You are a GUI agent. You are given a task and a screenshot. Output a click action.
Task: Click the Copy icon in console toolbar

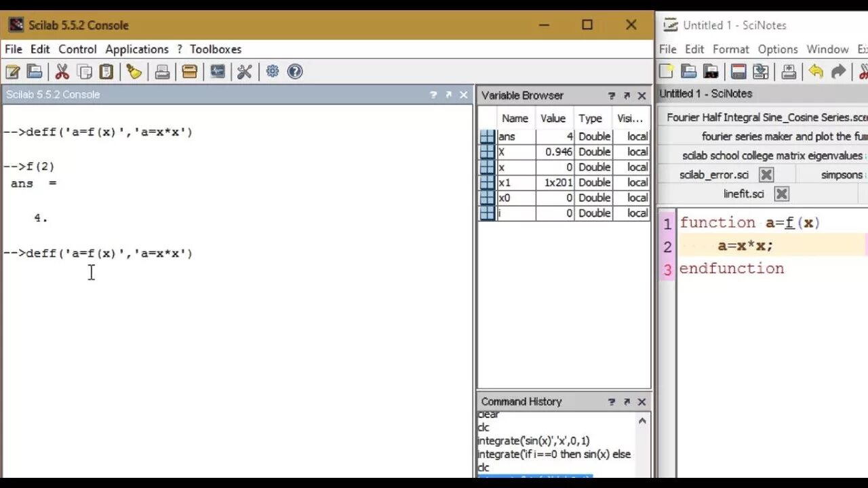click(x=85, y=71)
